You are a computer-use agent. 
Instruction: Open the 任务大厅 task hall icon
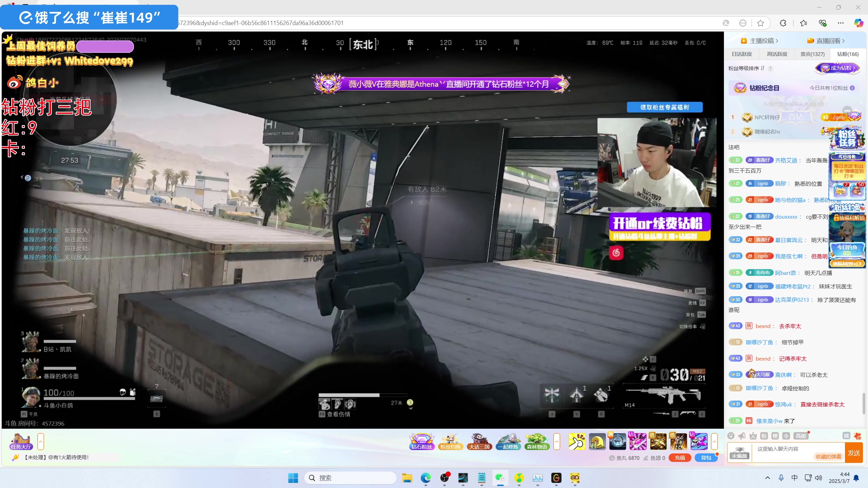pyautogui.click(x=21, y=442)
